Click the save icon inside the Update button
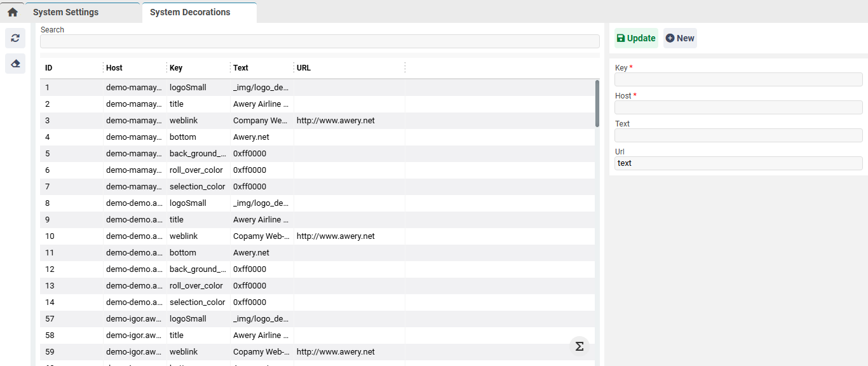This screenshot has height=366, width=868. (620, 38)
